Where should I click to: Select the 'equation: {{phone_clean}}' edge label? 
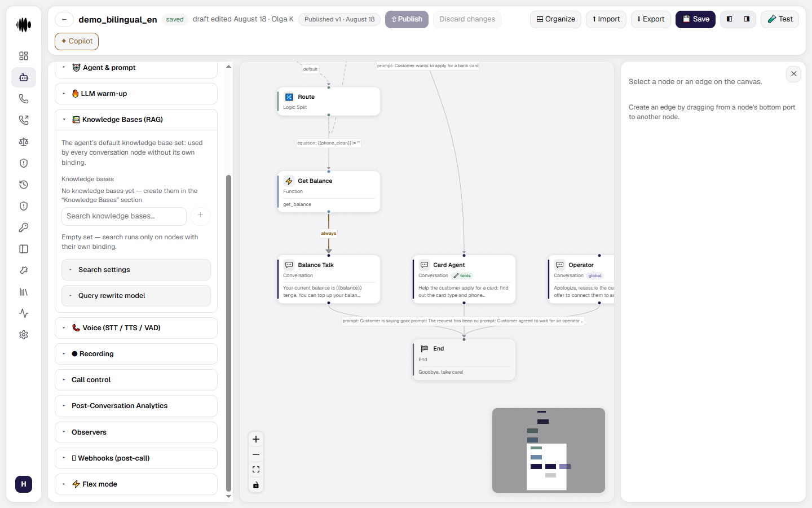pos(329,143)
